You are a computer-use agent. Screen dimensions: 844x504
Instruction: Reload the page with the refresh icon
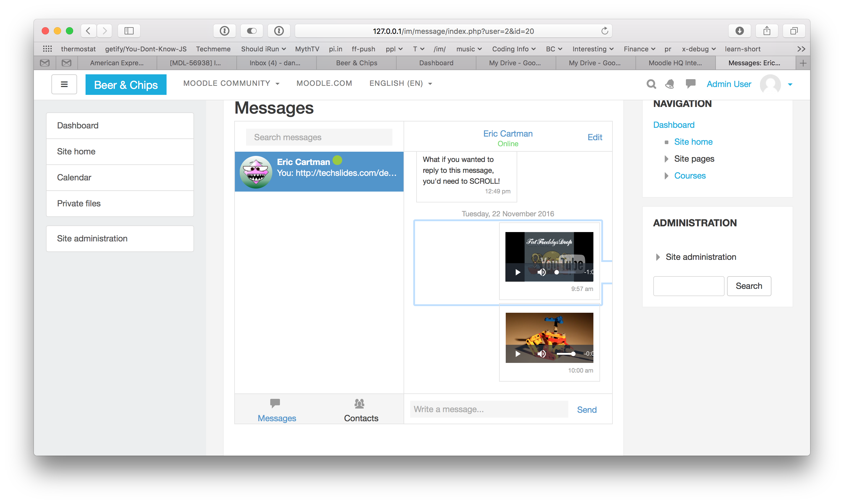605,31
